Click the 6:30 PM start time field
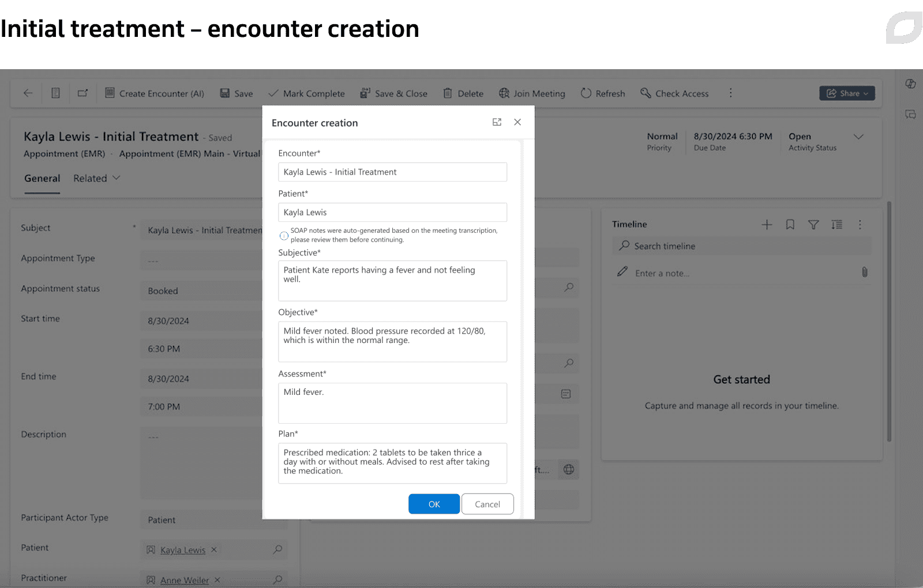 pyautogui.click(x=201, y=349)
